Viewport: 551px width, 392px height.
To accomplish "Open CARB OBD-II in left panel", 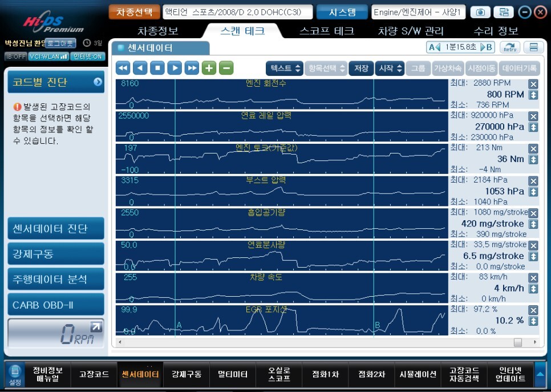I will point(56,305).
